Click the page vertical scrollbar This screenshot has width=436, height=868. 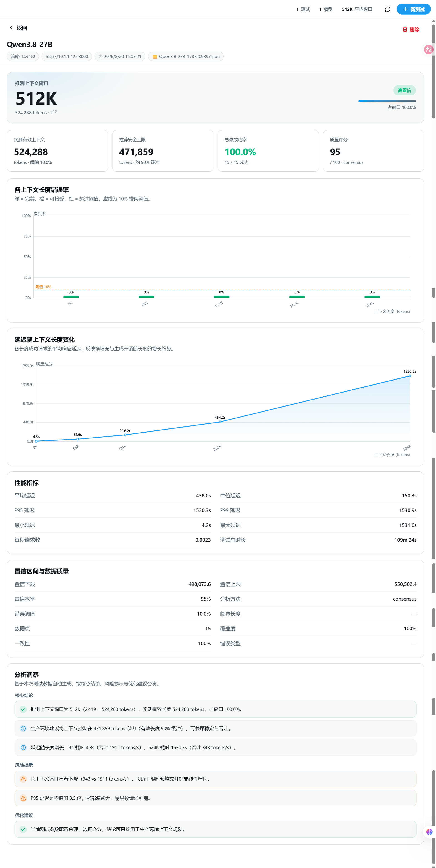[433, 443]
